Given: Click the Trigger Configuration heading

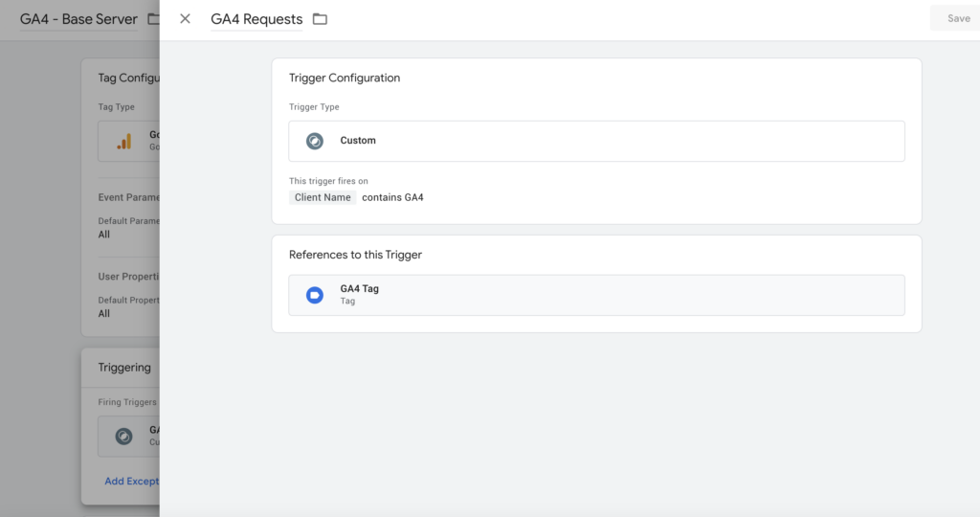Looking at the screenshot, I should point(345,79).
